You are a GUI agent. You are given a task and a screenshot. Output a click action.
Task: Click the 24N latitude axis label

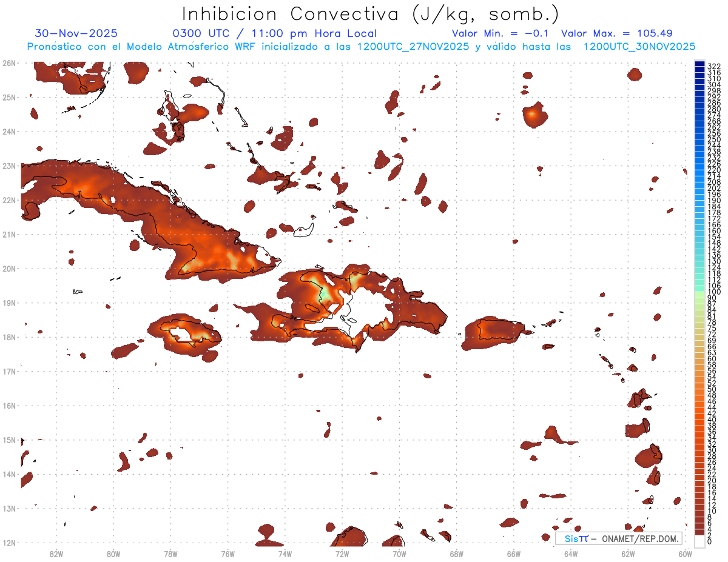tap(9, 132)
